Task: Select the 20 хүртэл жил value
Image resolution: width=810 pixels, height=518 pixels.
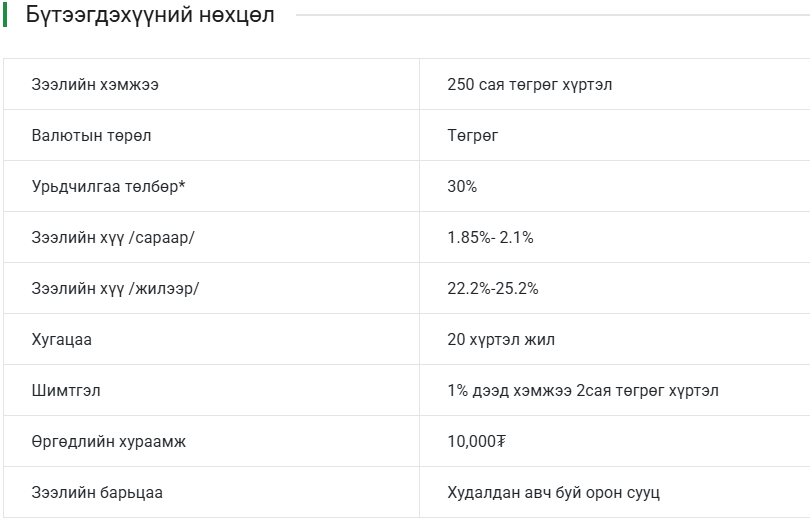Action: [x=501, y=339]
